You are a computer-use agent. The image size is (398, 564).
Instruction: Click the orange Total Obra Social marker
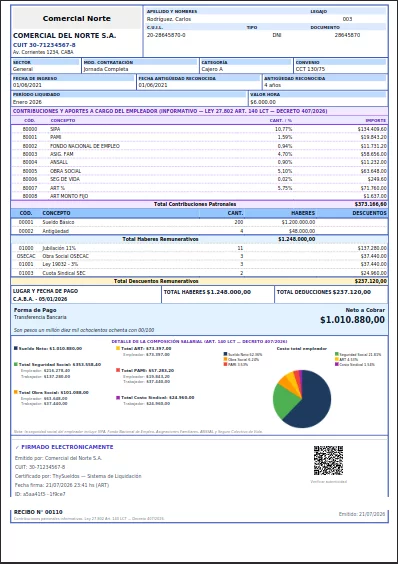15,392
